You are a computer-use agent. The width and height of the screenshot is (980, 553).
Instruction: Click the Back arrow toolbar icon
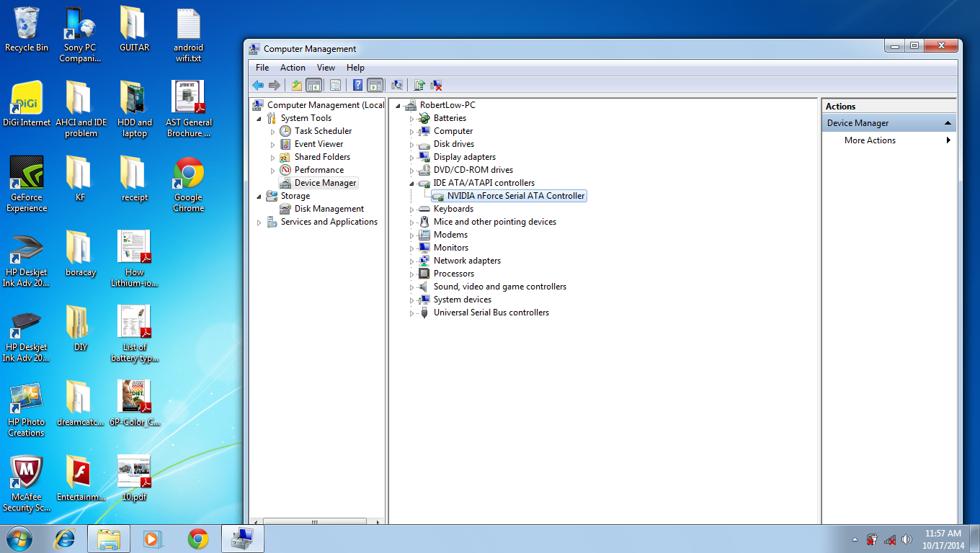pos(257,85)
